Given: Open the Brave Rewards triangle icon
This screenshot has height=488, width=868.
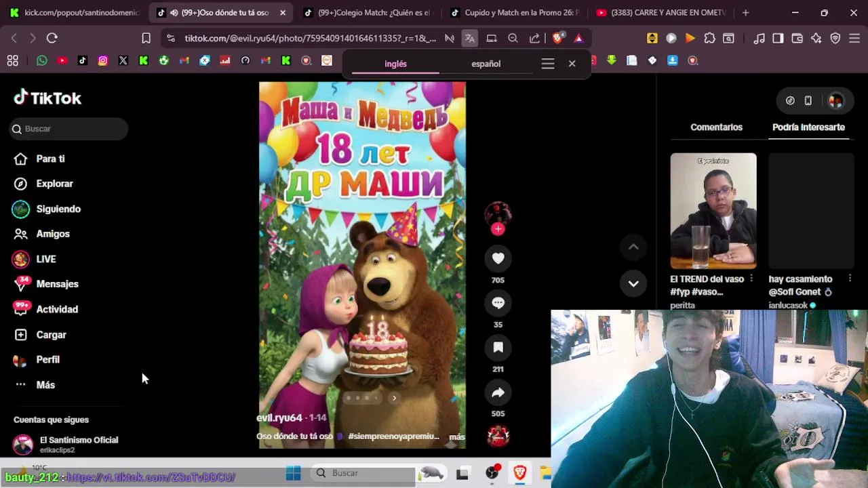Looking at the screenshot, I should tap(578, 38).
